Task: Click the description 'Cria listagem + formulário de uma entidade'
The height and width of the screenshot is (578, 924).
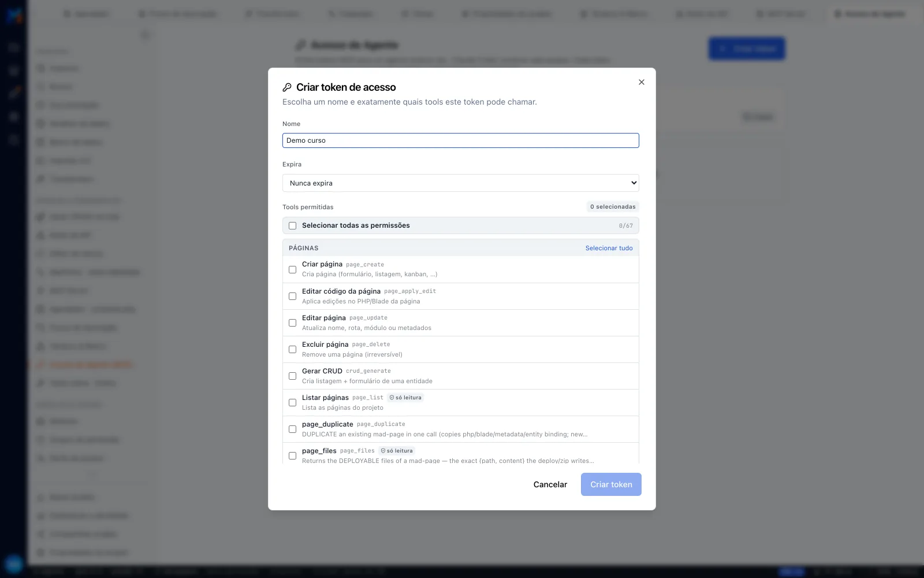Action: click(367, 381)
